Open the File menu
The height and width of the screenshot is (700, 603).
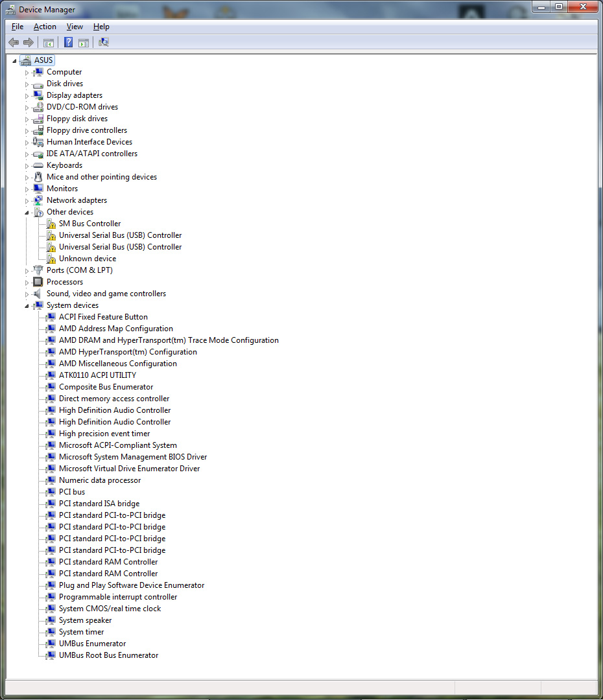click(18, 27)
